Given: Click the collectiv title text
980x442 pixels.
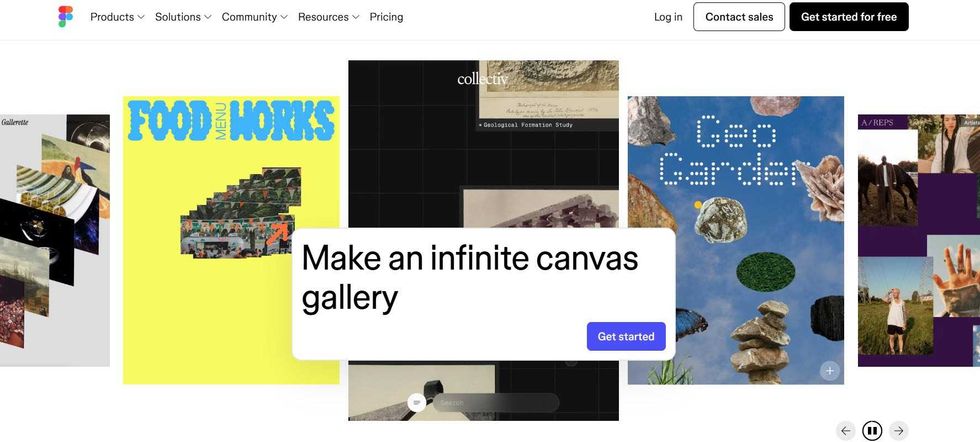Looking at the screenshot, I should coord(482,79).
